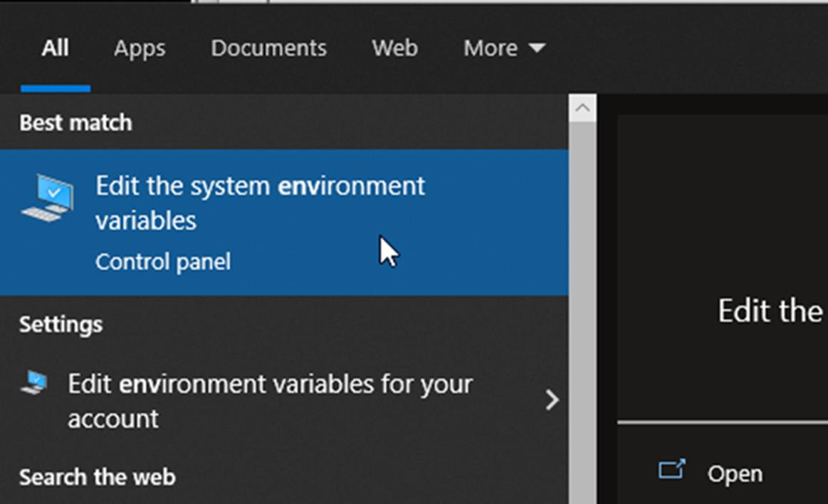This screenshot has width=828, height=504.
Task: Click the Open icon in preview pane
Action: [x=671, y=471]
